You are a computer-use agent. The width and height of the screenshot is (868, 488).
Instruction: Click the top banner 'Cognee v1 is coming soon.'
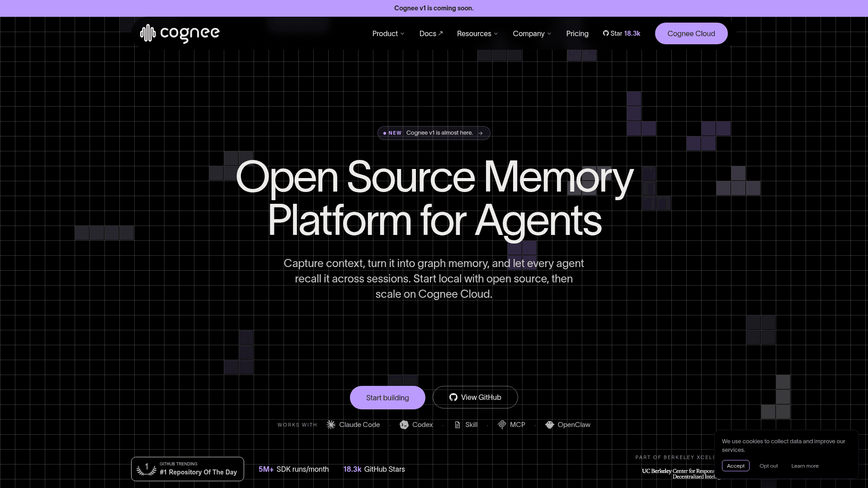coord(434,8)
